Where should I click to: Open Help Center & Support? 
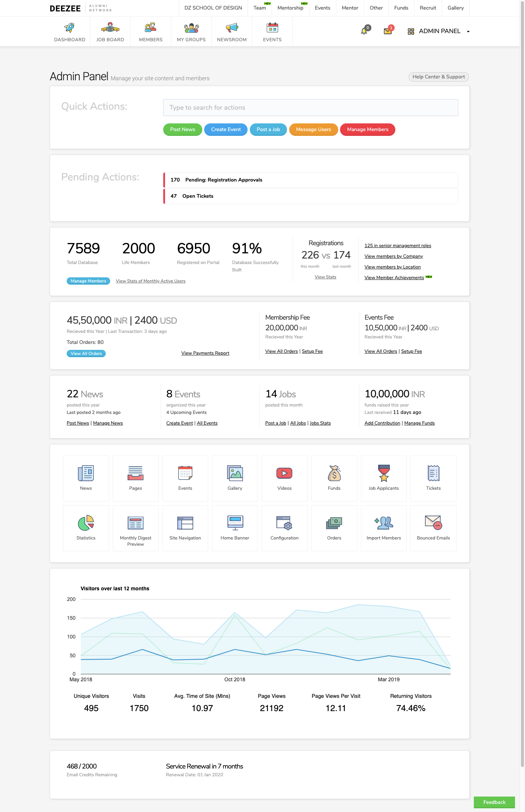(x=439, y=77)
